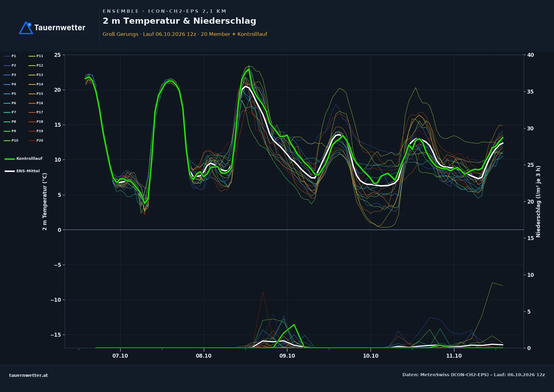Click the blue Tauernwetter mountain logo icon
Image resolution: width=554 pixels, height=392 pixels.
point(26,28)
